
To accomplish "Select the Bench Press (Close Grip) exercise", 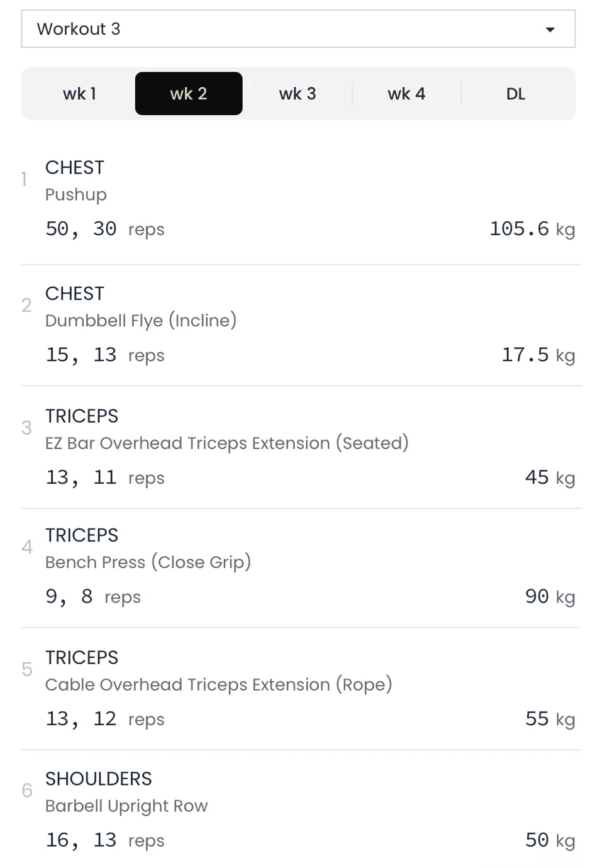I will (x=148, y=562).
